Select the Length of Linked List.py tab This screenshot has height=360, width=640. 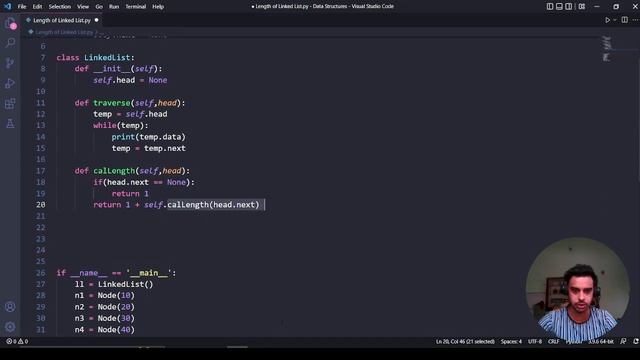click(x=61, y=20)
